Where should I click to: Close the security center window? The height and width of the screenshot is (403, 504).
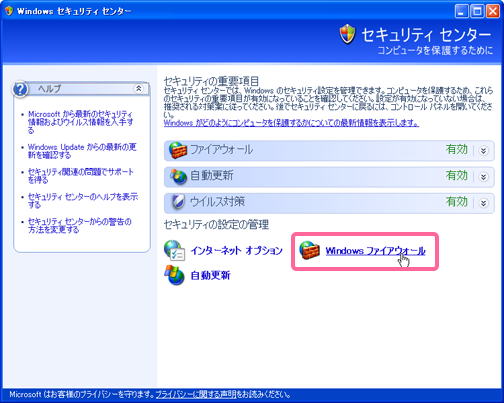pos(492,11)
